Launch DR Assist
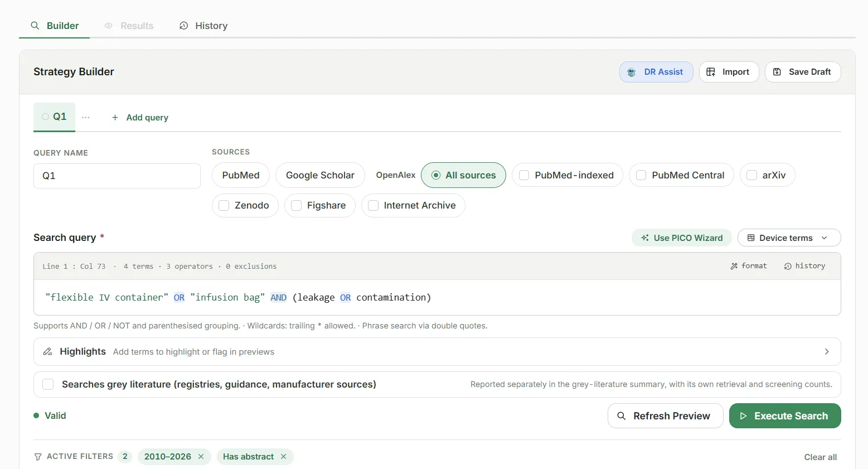 (656, 72)
